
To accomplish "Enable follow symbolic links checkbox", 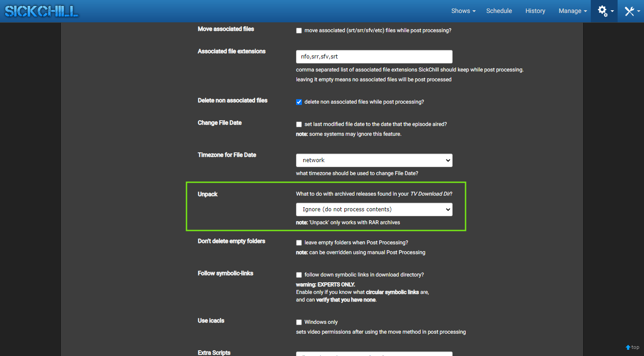I will [x=299, y=275].
